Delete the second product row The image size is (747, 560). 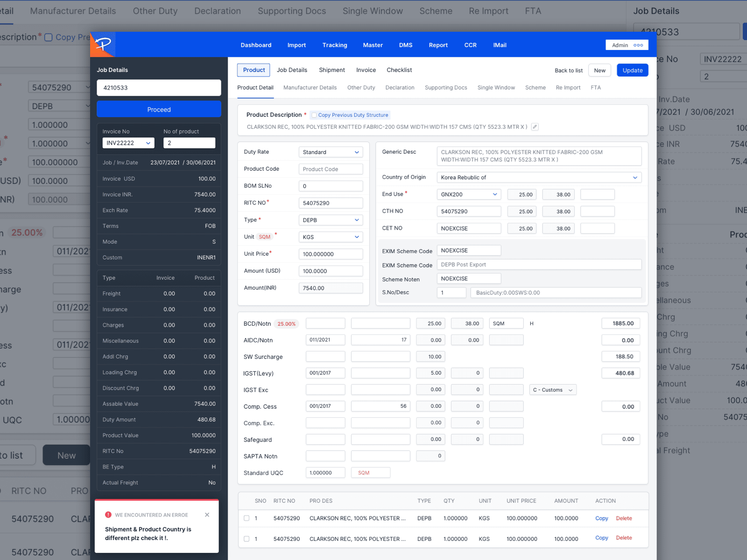click(624, 538)
